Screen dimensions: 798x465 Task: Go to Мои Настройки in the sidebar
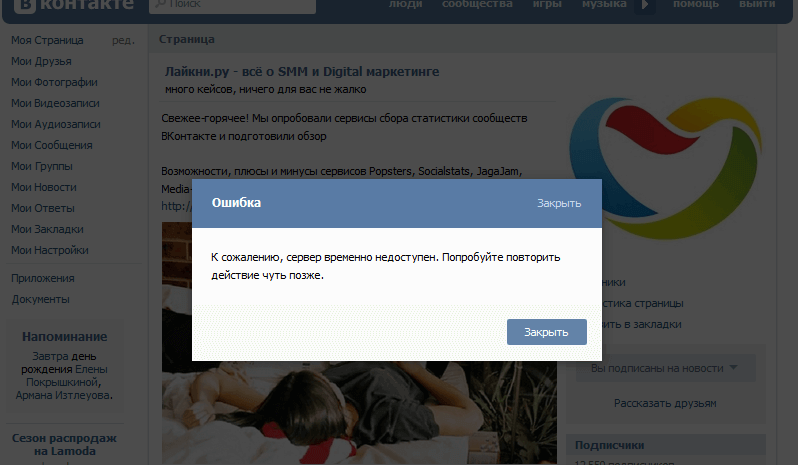coord(50,250)
